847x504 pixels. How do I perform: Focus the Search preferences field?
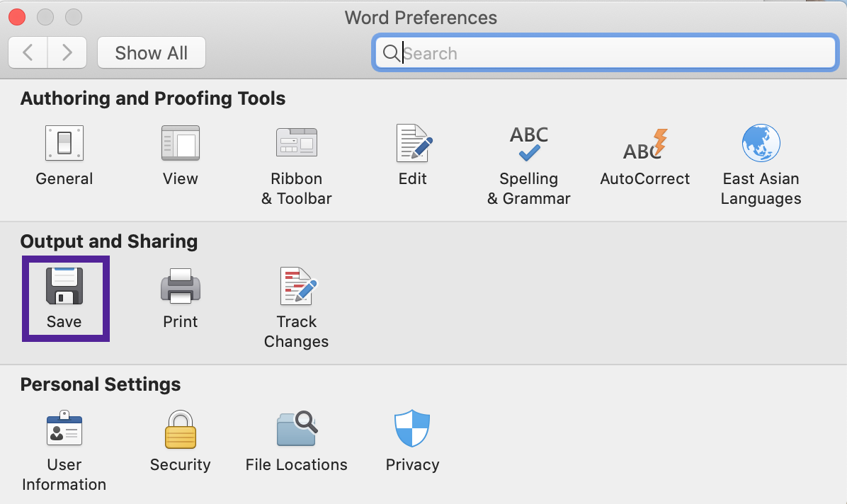pyautogui.click(x=605, y=53)
